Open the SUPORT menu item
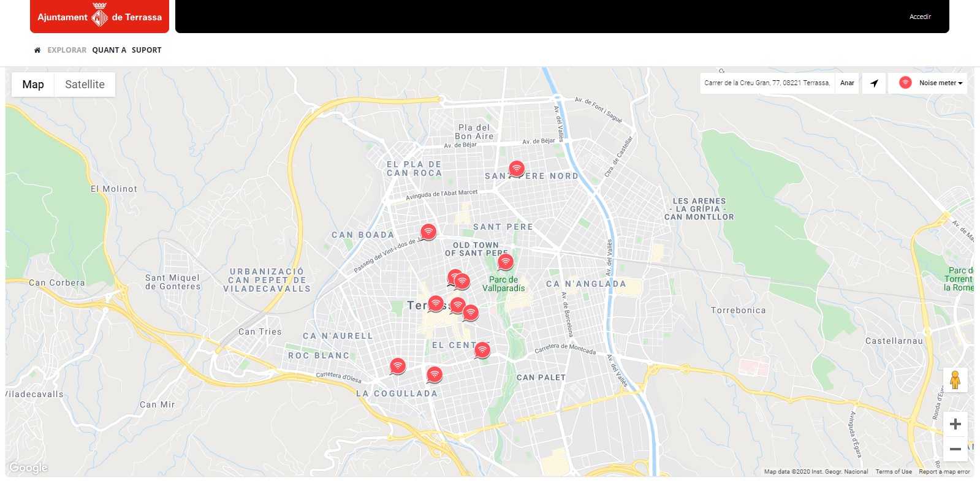980x481 pixels. [146, 50]
